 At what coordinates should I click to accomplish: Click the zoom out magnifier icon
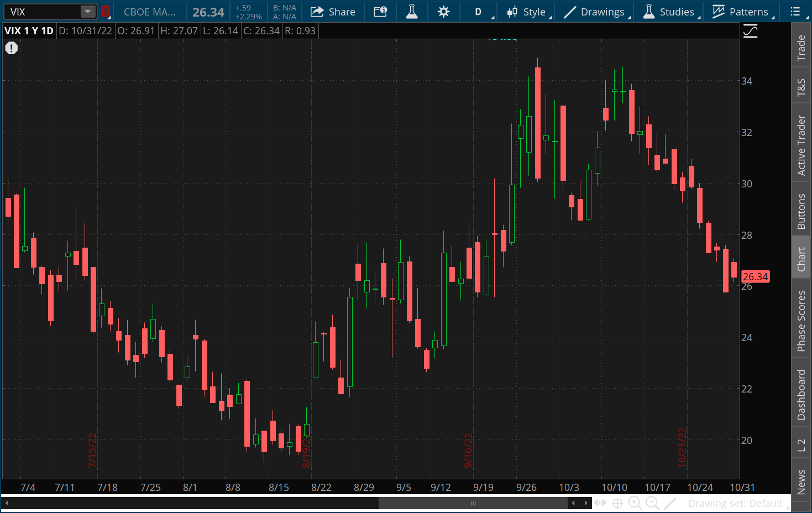(x=652, y=503)
